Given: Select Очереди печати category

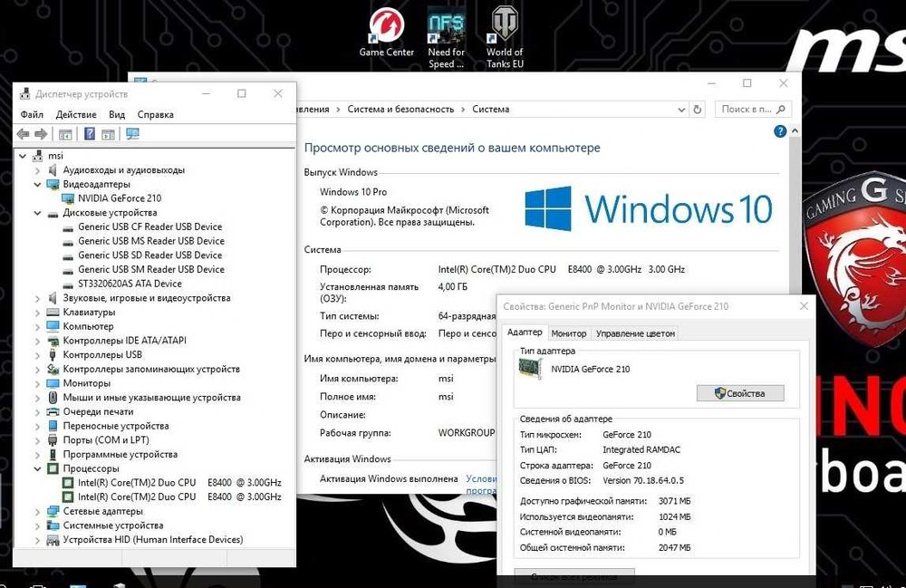Looking at the screenshot, I should pos(98,412).
